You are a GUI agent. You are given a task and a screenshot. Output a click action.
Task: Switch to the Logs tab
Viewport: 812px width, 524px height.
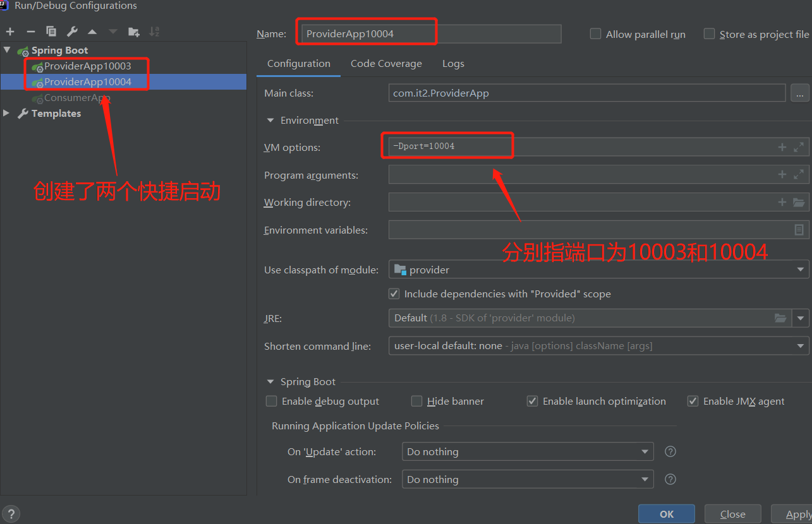pos(453,64)
